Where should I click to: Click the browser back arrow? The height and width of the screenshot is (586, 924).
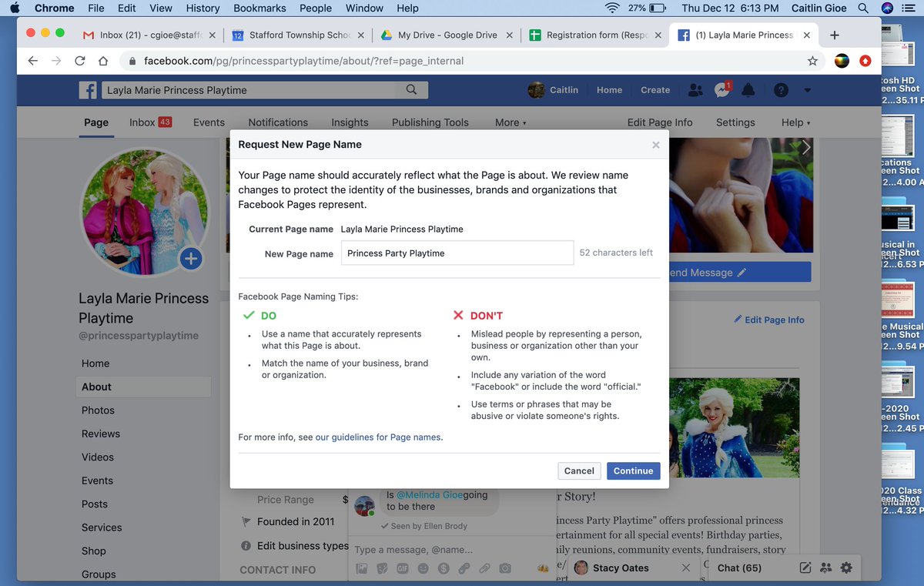pos(32,60)
